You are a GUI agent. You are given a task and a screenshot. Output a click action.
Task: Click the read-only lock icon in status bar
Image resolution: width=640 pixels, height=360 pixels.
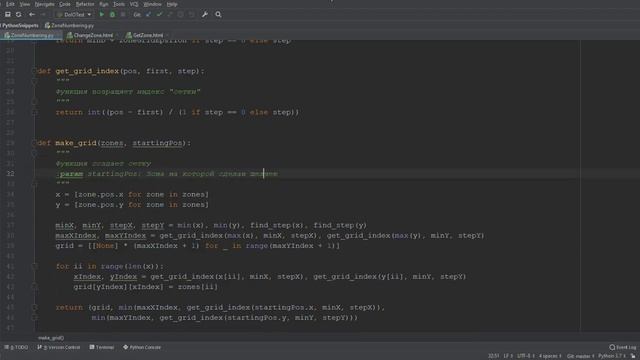click(x=633, y=356)
